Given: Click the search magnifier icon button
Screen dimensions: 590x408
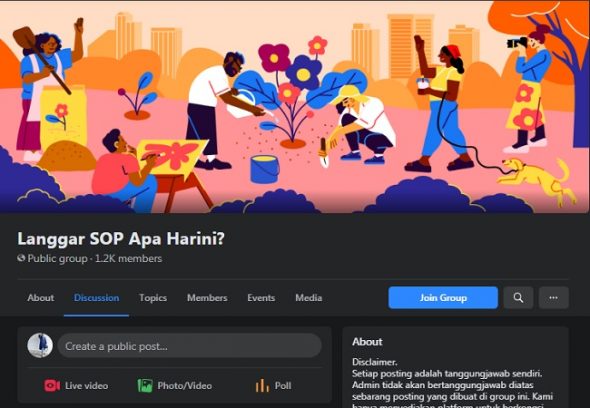Looking at the screenshot, I should pyautogui.click(x=518, y=298).
